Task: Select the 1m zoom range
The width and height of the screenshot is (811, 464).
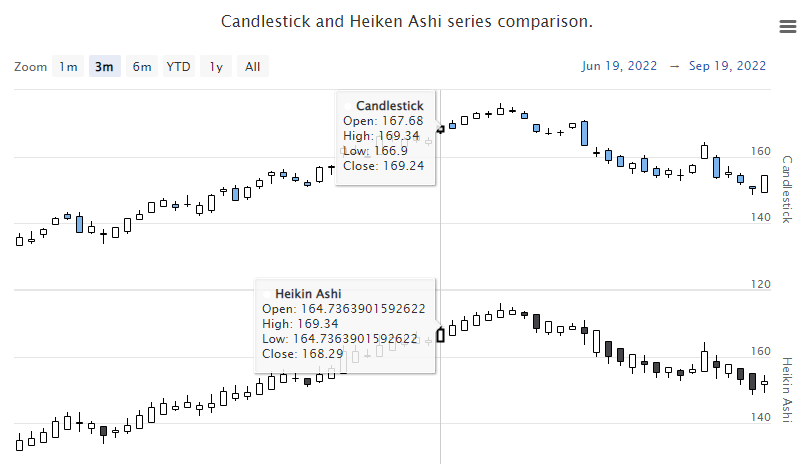Action: point(68,67)
